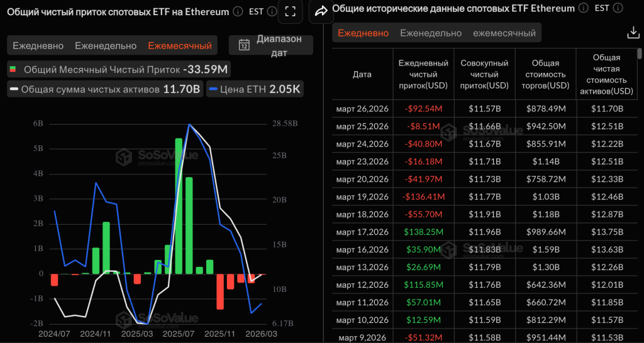Click info icon beside historical data title
The height and width of the screenshot is (343, 644).
click(x=582, y=8)
